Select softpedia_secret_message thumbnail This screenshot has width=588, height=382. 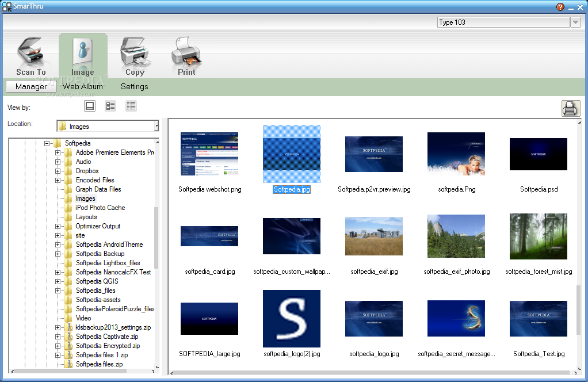pyautogui.click(x=456, y=318)
